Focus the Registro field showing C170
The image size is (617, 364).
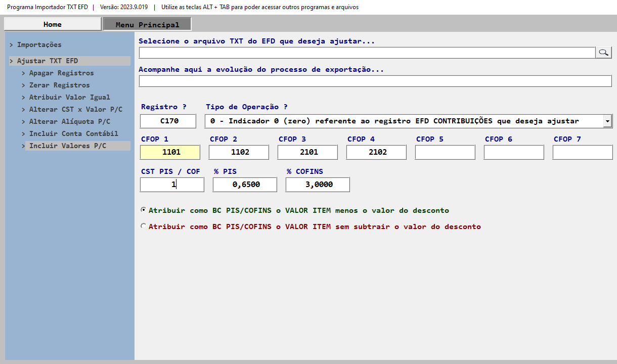[168, 121]
